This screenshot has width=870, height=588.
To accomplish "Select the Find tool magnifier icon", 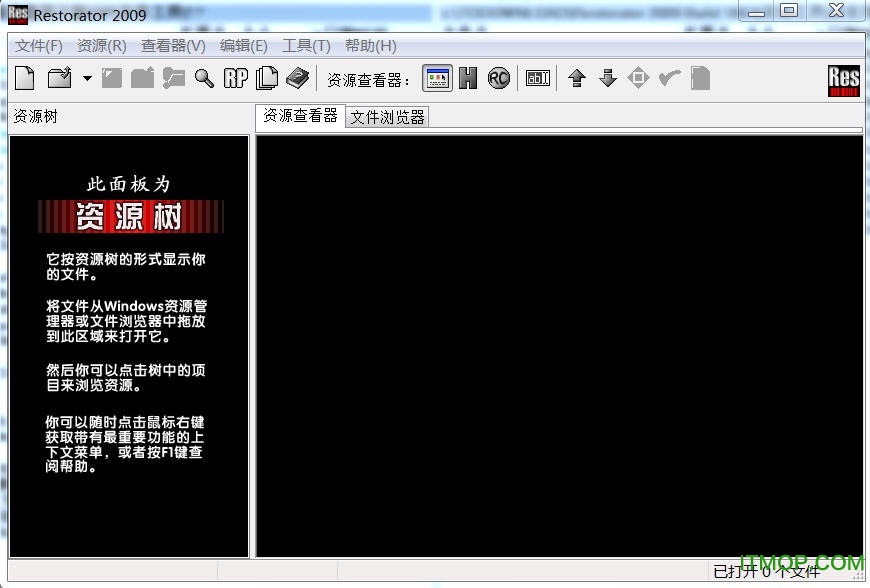I will point(205,78).
